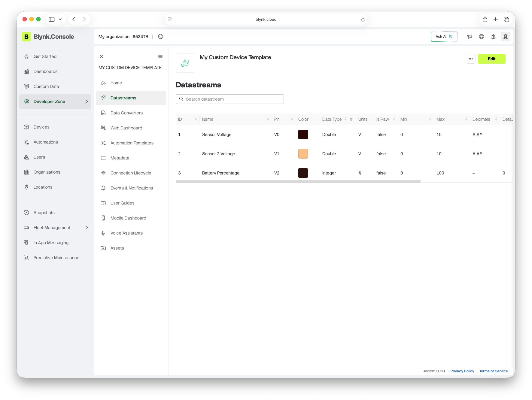Open the help lifebuoy icon
This screenshot has width=532, height=400.
[482, 37]
